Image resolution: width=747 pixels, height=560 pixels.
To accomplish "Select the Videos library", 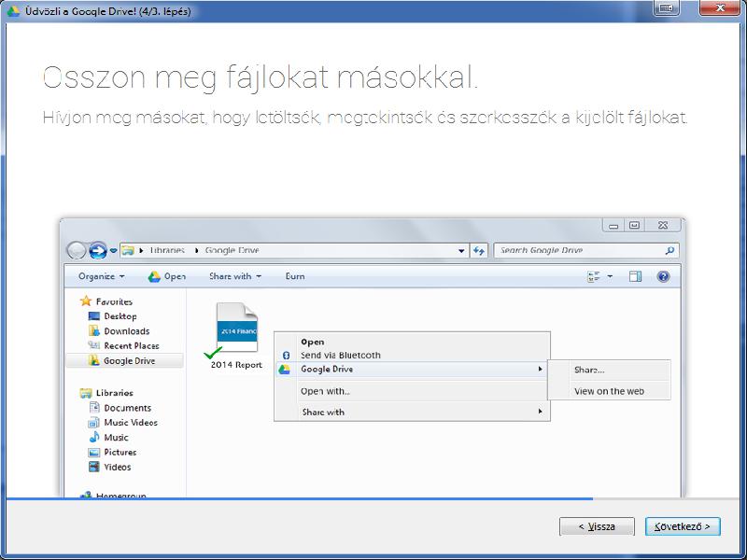I will tap(118, 468).
